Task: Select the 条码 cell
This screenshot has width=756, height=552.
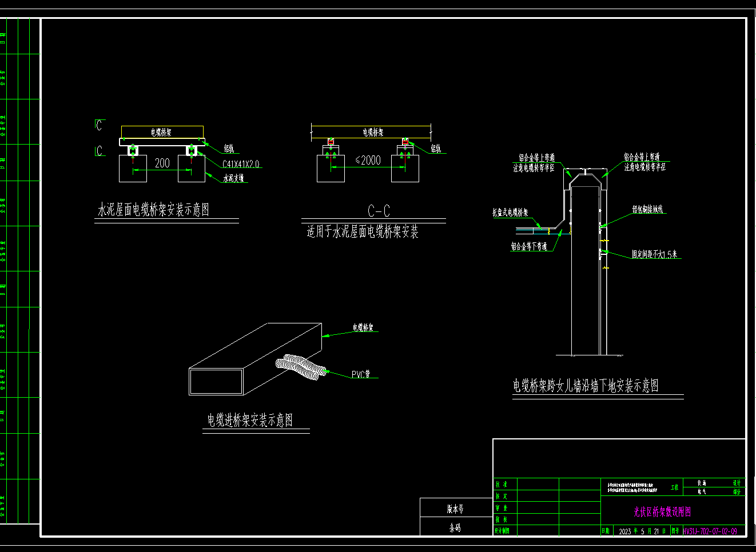Action: tap(456, 527)
